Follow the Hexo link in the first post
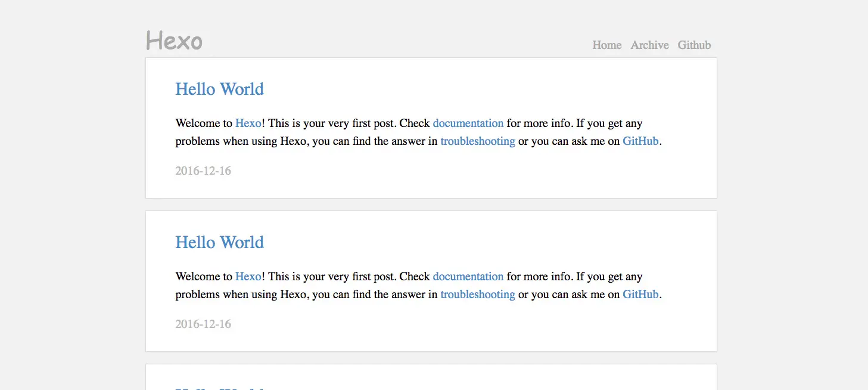Image resolution: width=868 pixels, height=390 pixels. tap(248, 123)
